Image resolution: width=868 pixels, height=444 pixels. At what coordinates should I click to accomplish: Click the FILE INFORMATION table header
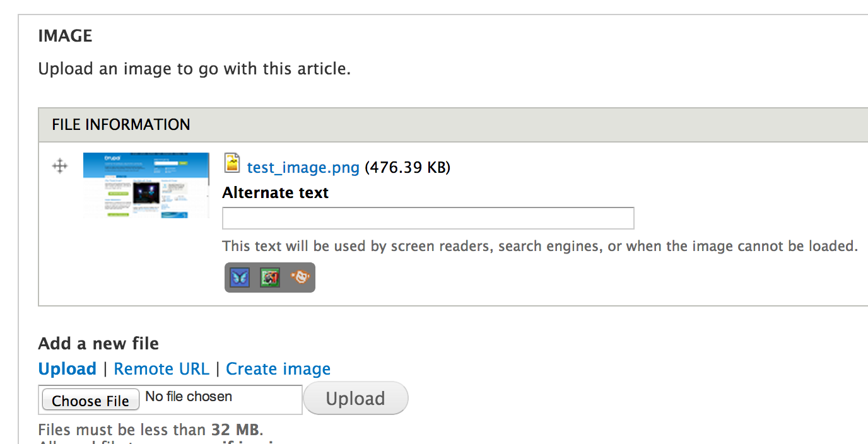coord(453,125)
